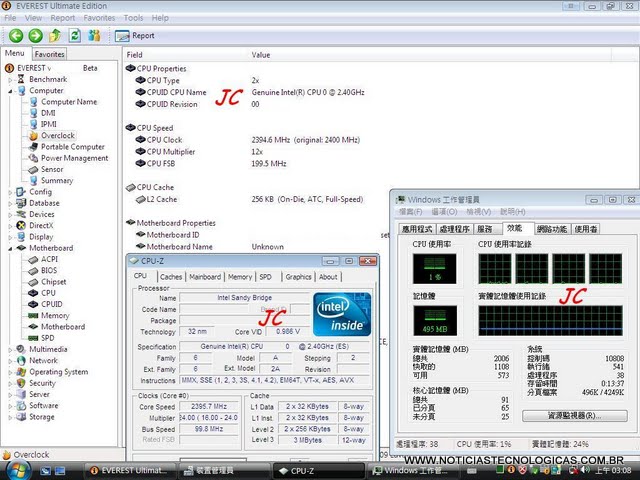Click the Summary icon in tree
This screenshot has width=640, height=480.
[33, 180]
